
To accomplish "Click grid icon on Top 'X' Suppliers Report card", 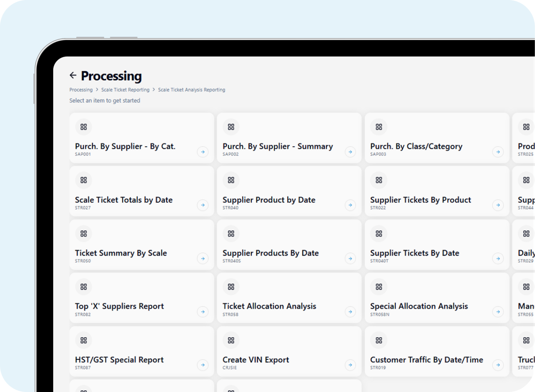I will pyautogui.click(x=84, y=287).
